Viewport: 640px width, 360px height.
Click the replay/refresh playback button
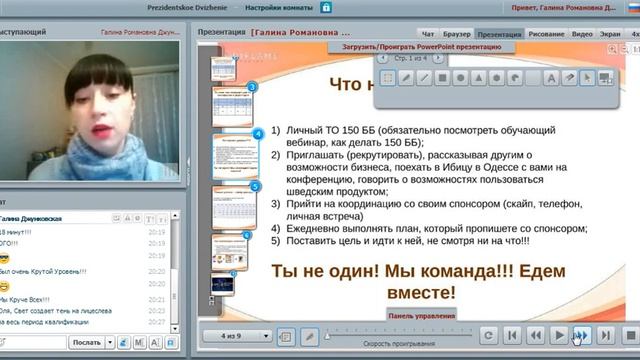pyautogui.click(x=488, y=336)
